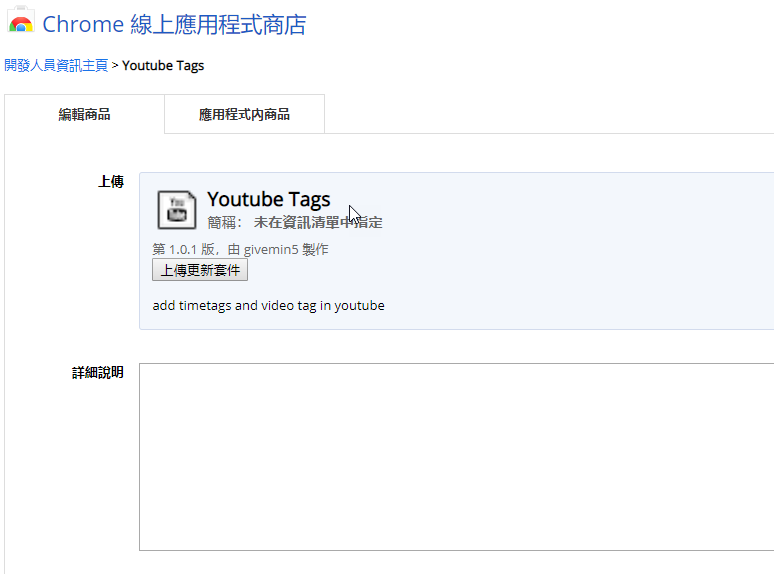Click the Youtube Tags extension file icon

click(177, 210)
